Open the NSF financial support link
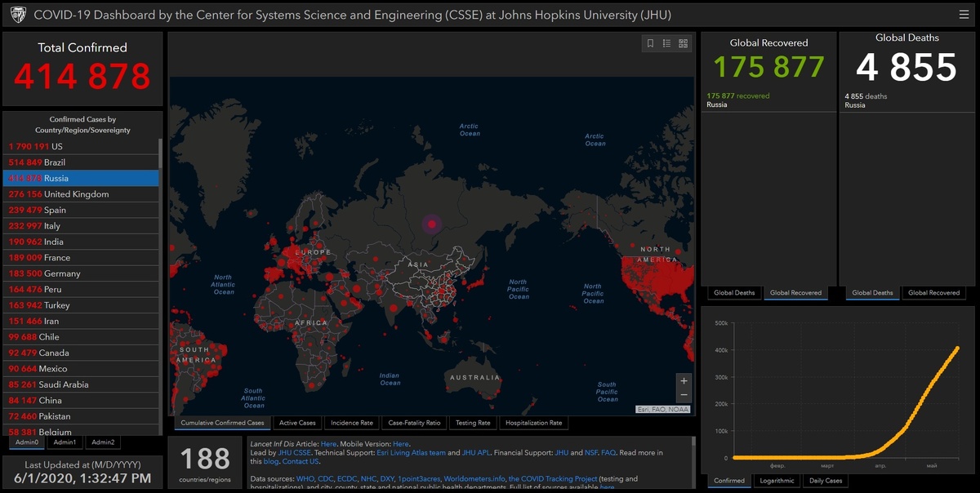Viewport: 980px width, 493px height. [x=591, y=453]
